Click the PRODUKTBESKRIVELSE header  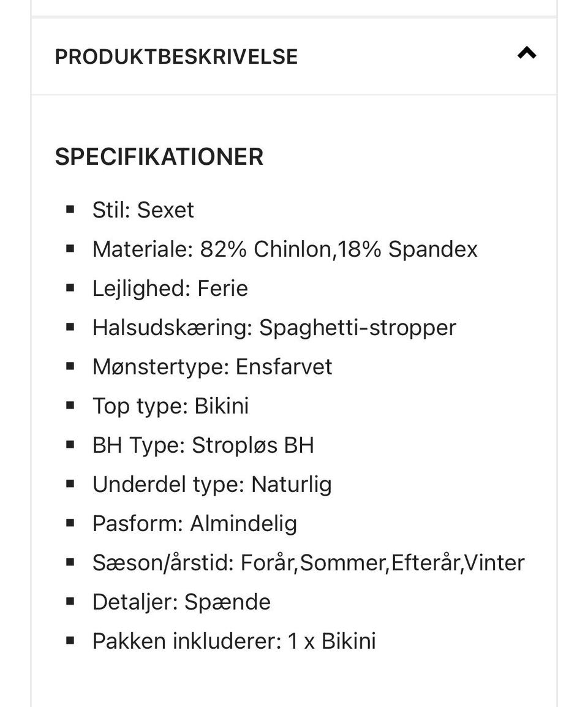pos(176,57)
